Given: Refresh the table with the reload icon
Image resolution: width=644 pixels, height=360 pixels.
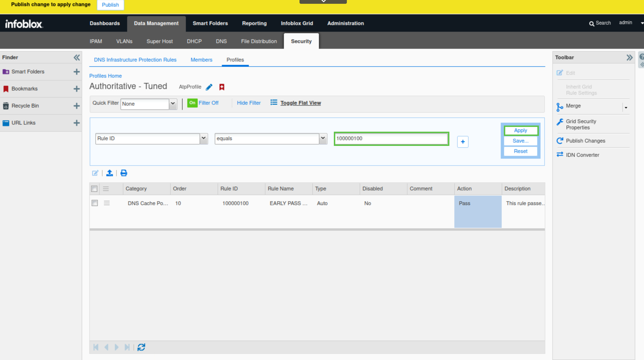Looking at the screenshot, I should tap(141, 347).
